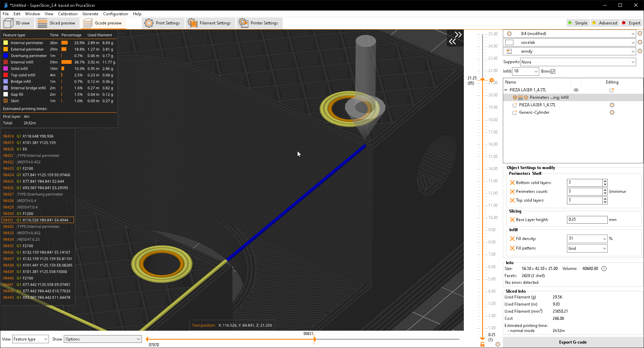Click the Export G-code button

tap(572, 342)
